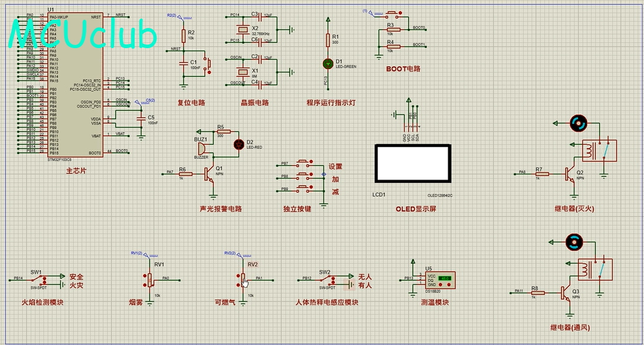
Task: Click the 人体热释电感应模块 label
Action: pyautogui.click(x=327, y=302)
